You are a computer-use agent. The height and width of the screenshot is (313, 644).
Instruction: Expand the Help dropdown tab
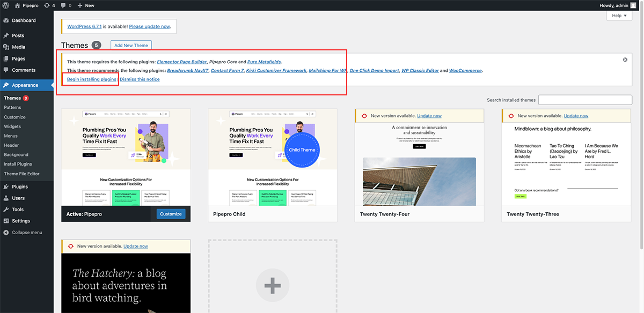click(619, 16)
